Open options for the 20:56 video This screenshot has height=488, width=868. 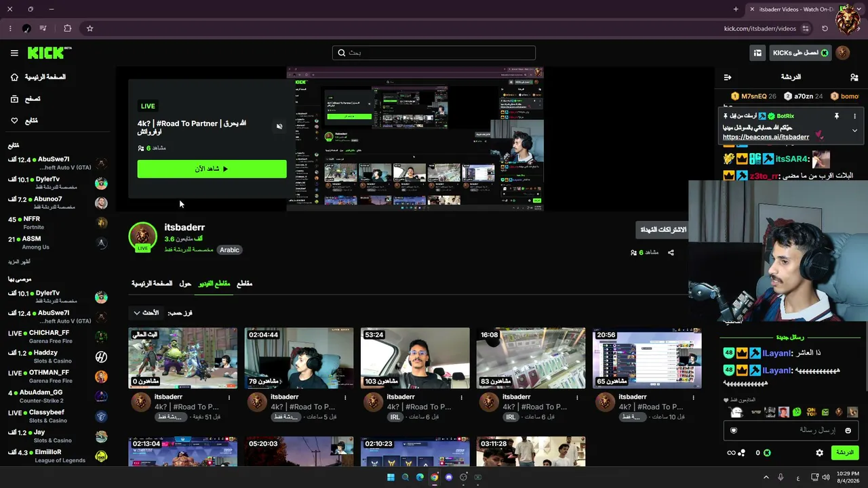pos(693,398)
